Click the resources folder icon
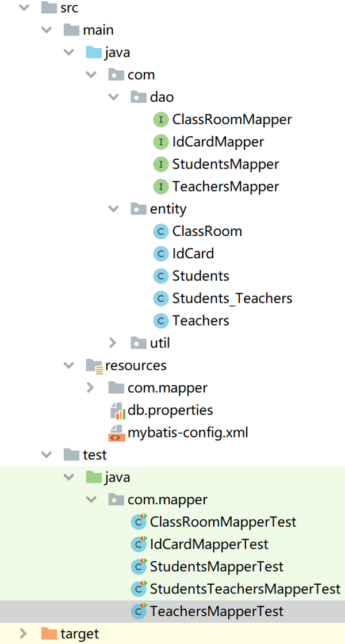 [x=94, y=366]
